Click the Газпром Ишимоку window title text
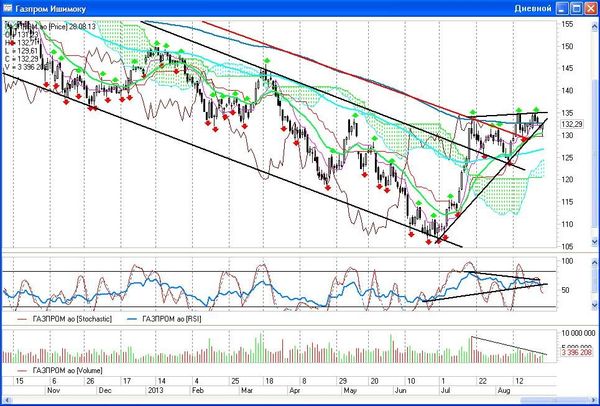 point(51,8)
